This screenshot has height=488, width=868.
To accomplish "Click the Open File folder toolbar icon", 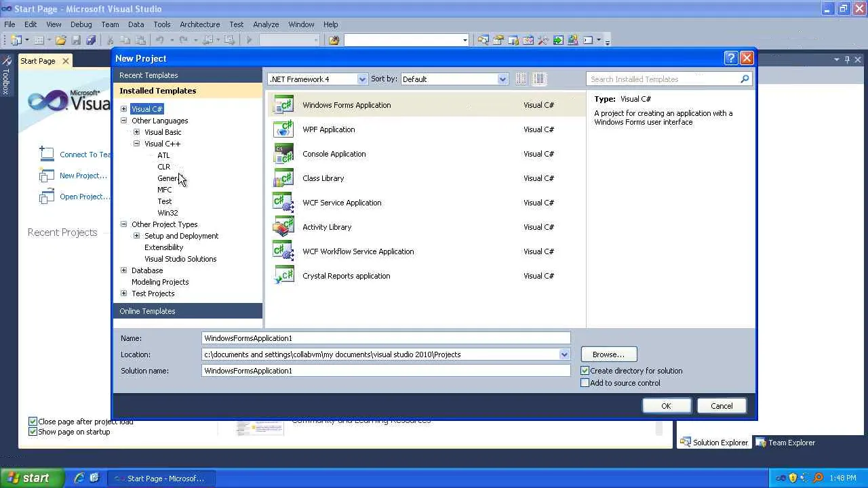I will [61, 40].
